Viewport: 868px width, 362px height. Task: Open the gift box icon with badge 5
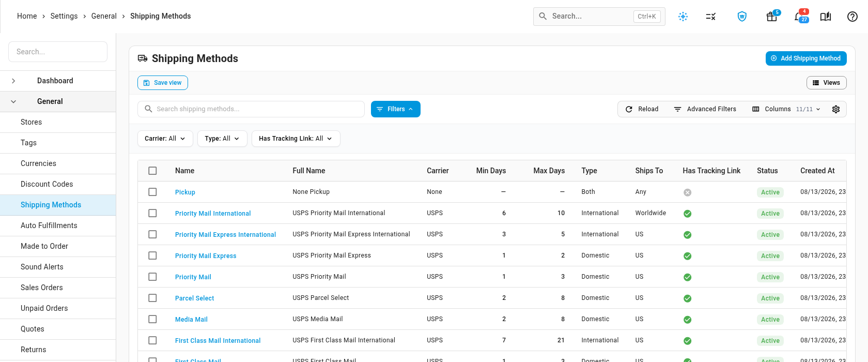[x=772, y=17]
